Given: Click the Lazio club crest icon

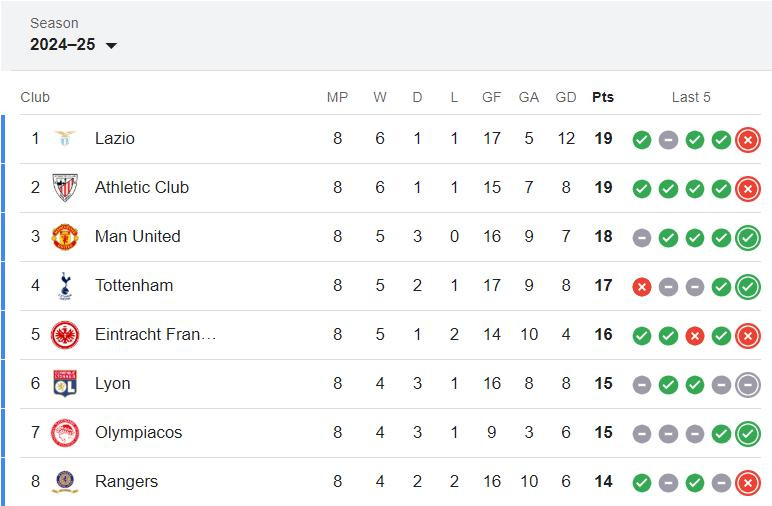Looking at the screenshot, I should point(65,138).
